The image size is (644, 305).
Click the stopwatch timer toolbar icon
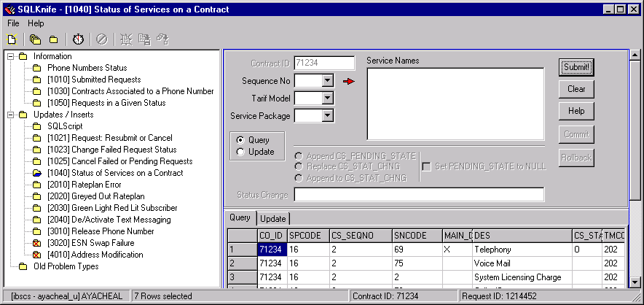(78, 39)
